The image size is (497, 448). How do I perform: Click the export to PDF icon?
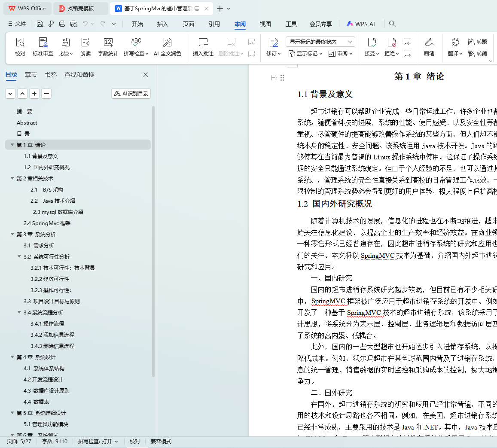[51, 24]
